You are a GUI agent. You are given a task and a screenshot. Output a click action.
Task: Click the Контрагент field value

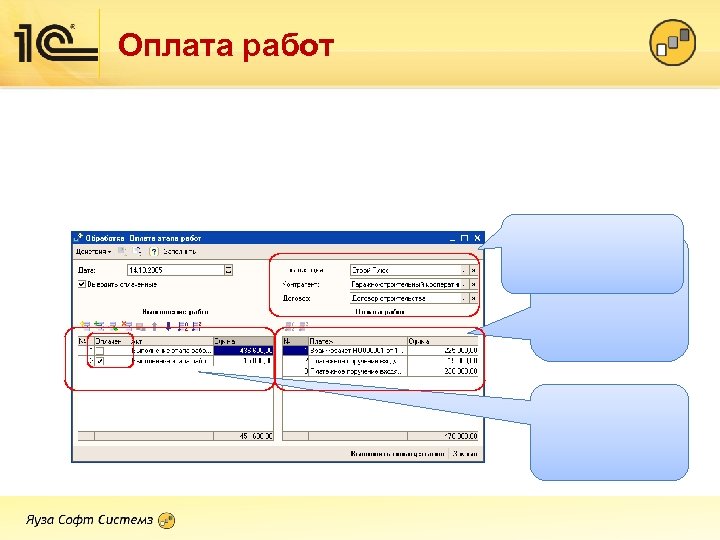click(x=405, y=284)
